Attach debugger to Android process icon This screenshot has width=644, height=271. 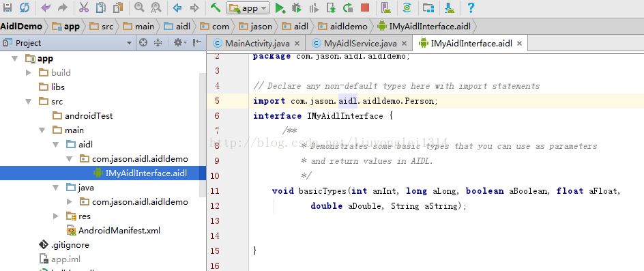coord(331,8)
